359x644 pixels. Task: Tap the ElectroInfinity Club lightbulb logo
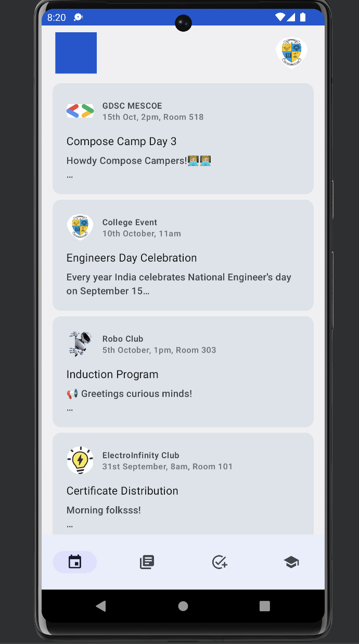pyautogui.click(x=80, y=460)
